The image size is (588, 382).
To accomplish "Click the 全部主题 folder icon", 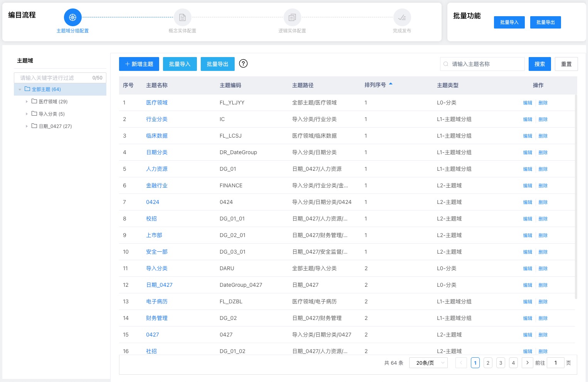I will point(27,89).
